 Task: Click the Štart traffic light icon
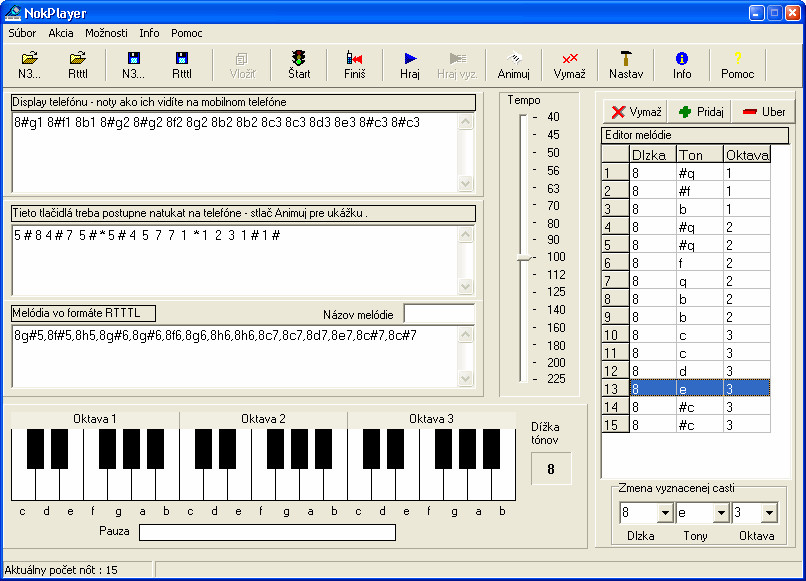tap(299, 65)
